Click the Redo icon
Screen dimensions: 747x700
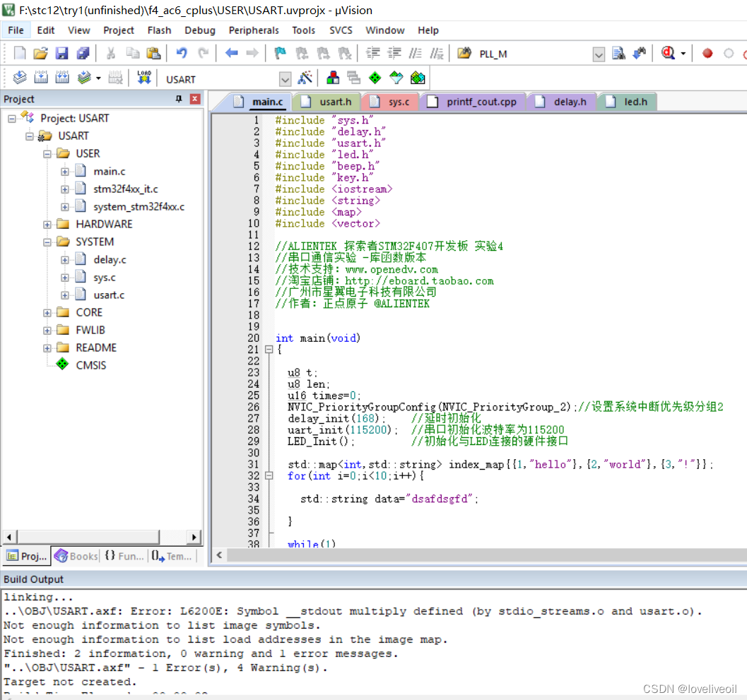(204, 54)
